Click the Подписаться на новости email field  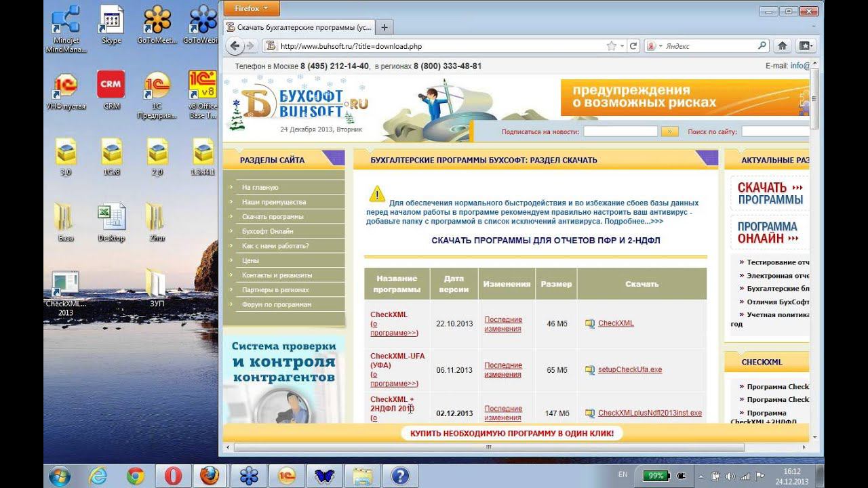[620, 131]
